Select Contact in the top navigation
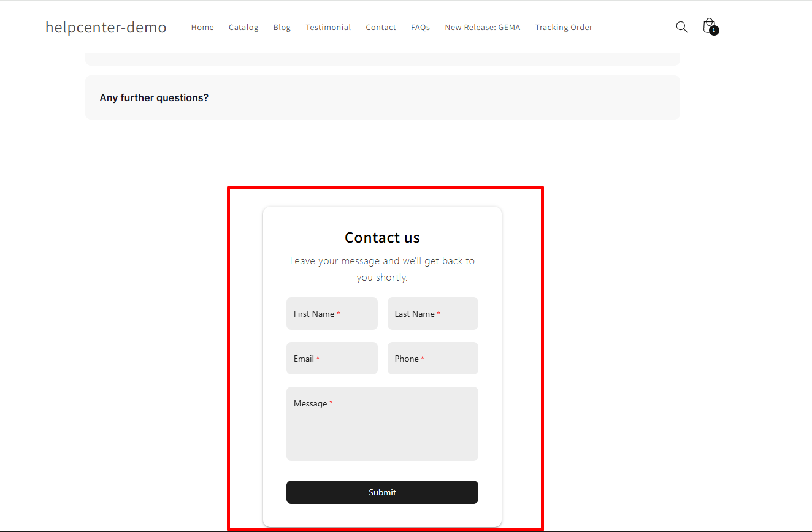The height and width of the screenshot is (532, 812). (x=381, y=28)
